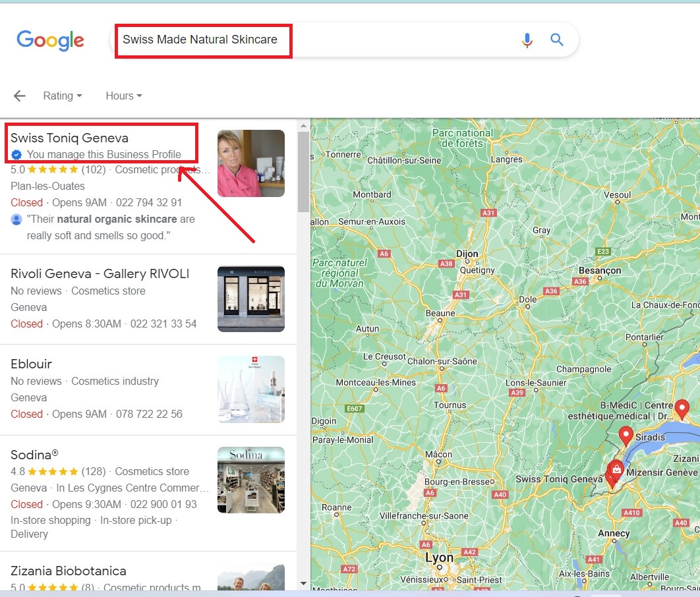Click the phone number 078 722 22 56
Image resolution: width=700 pixels, height=597 pixels.
(149, 414)
